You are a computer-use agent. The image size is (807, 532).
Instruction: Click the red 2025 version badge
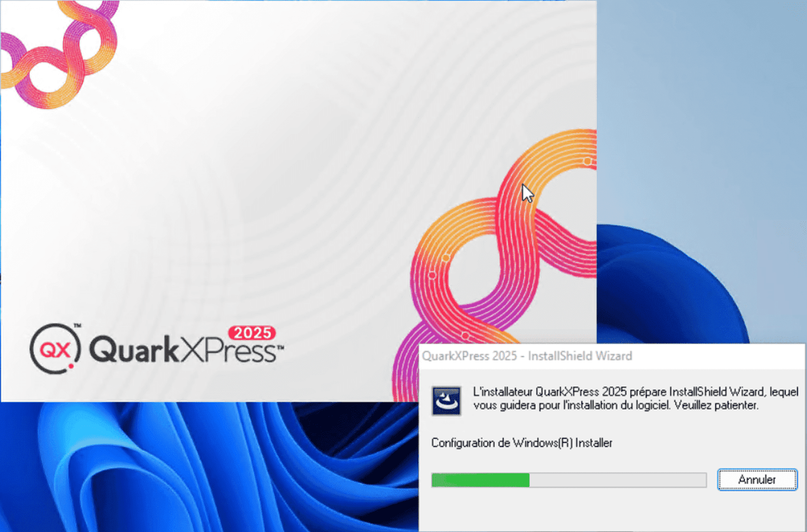pos(252,333)
